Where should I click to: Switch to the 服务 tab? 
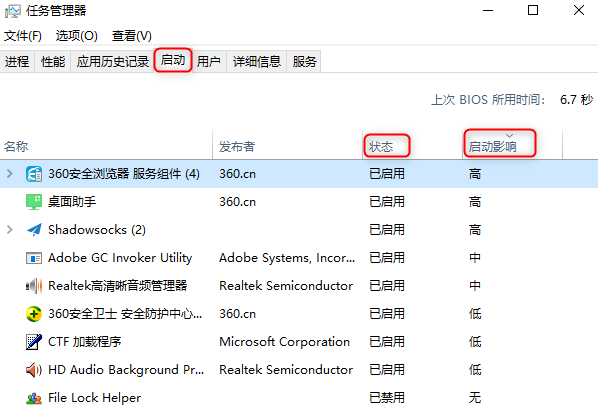point(304,61)
